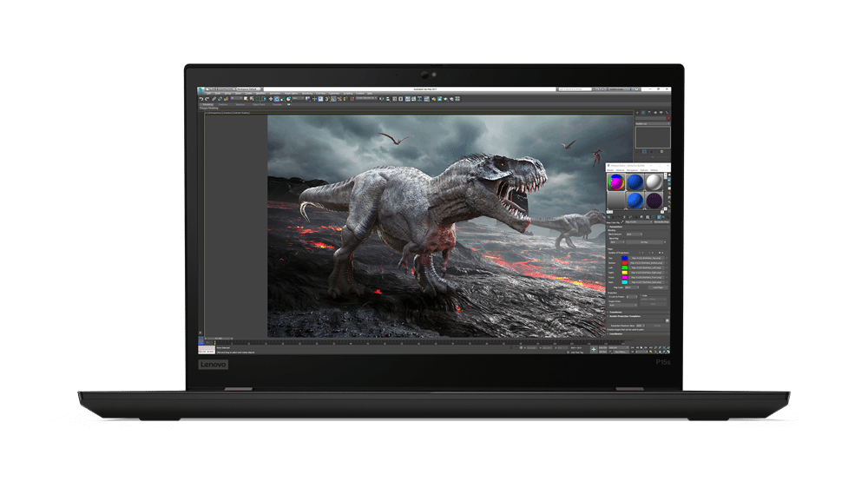Image resolution: width=868 pixels, height=488 pixels.
Task: Open the Modifier List dropdown
Action: pyautogui.click(x=653, y=123)
